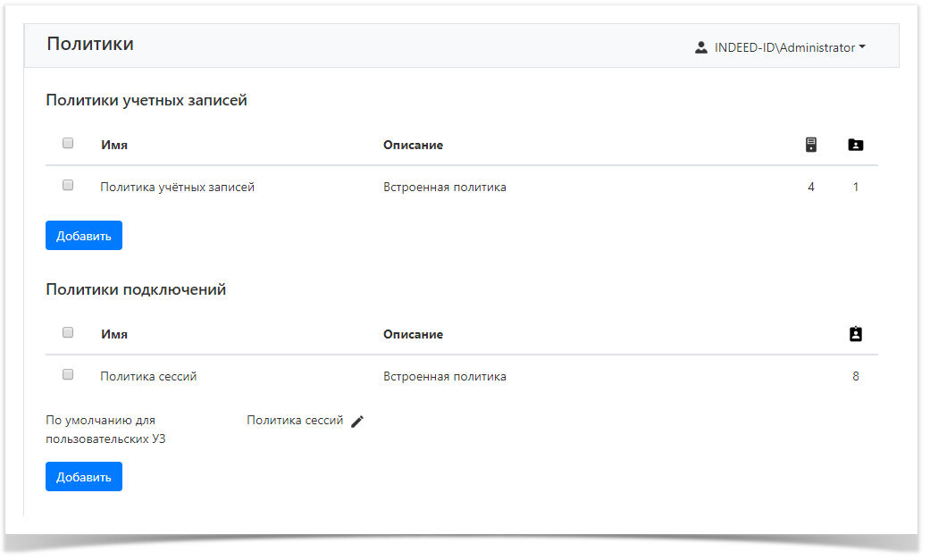Edit default session policy with pencil icon
Screen dimensions: 930x560
357,422
